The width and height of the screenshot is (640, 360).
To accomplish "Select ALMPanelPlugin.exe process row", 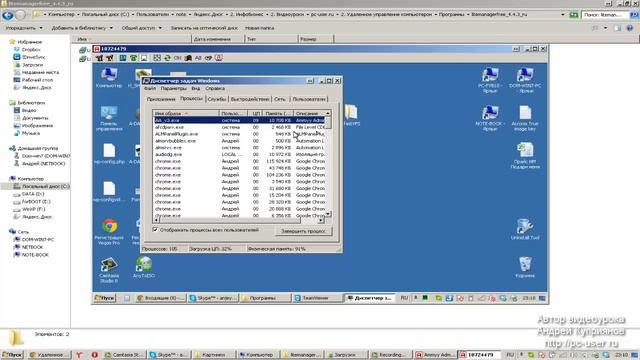I will pyautogui.click(x=240, y=134).
